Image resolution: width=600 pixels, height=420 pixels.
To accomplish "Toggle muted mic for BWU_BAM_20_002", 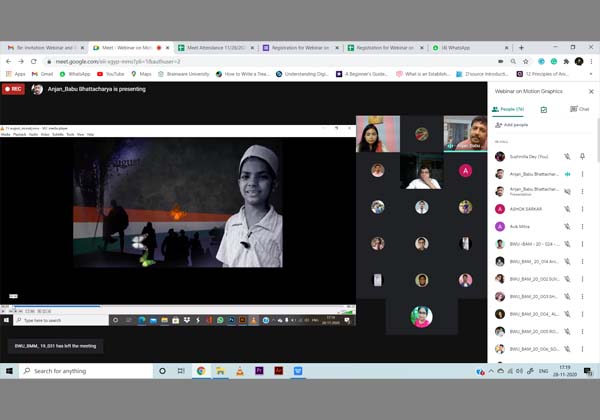I will 567,279.
